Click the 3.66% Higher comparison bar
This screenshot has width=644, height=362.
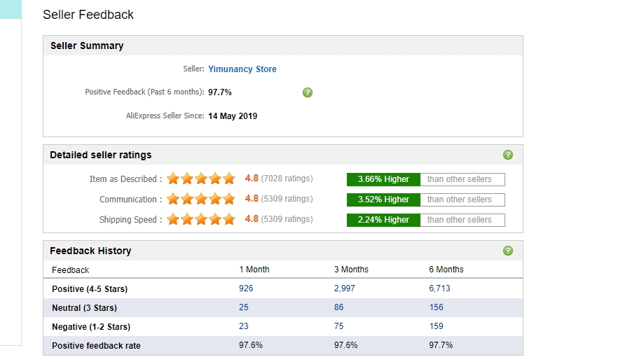point(383,179)
